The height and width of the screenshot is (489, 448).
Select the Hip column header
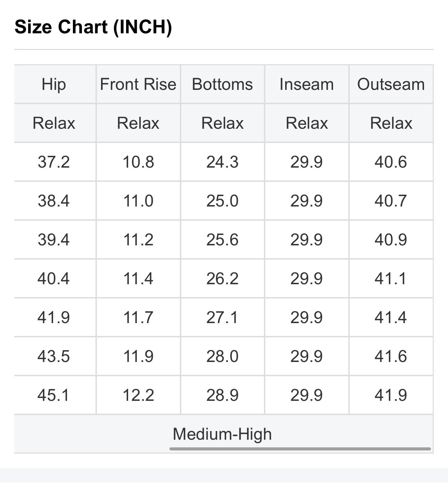click(x=54, y=84)
